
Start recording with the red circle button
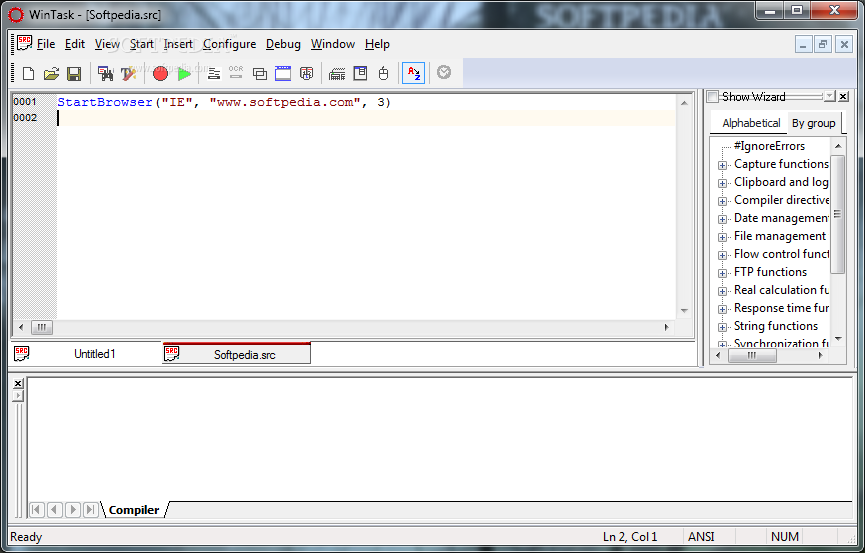point(161,73)
